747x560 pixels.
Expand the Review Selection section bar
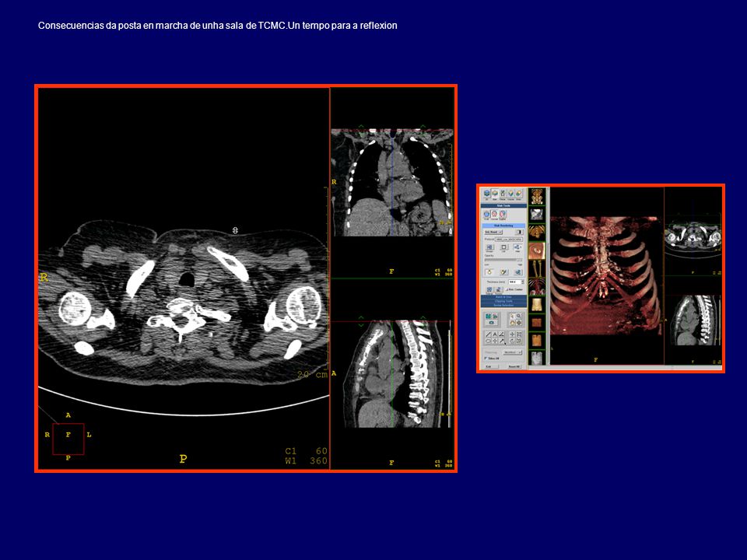(503, 305)
